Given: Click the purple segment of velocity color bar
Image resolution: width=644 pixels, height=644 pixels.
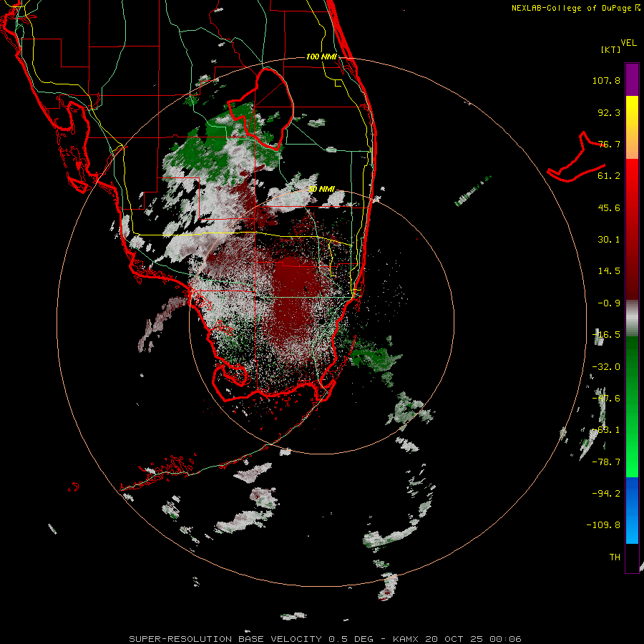Looking at the screenshot, I should [x=632, y=79].
